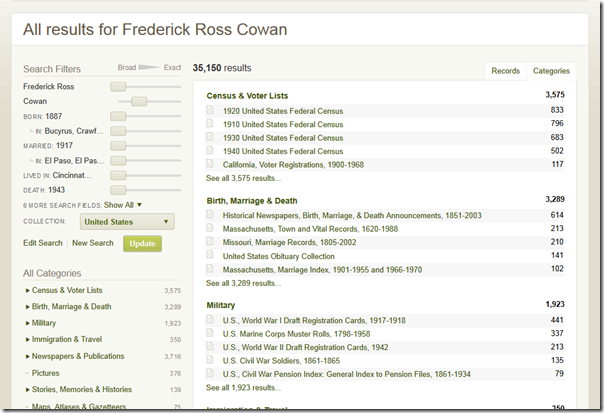Screen dimensions: 604x413
Task: Click the New Search link
Action: [93, 243]
